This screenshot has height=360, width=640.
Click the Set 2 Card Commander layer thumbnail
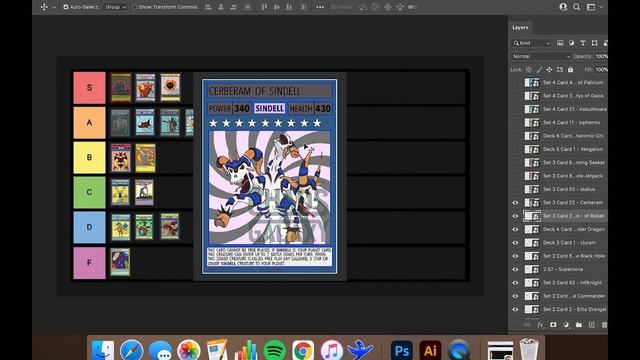[532, 296]
